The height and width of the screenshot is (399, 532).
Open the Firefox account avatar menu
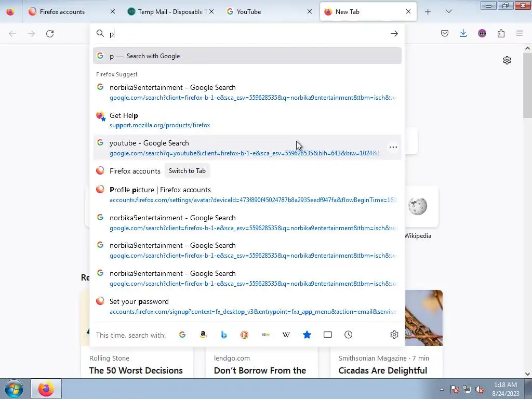[x=482, y=33]
